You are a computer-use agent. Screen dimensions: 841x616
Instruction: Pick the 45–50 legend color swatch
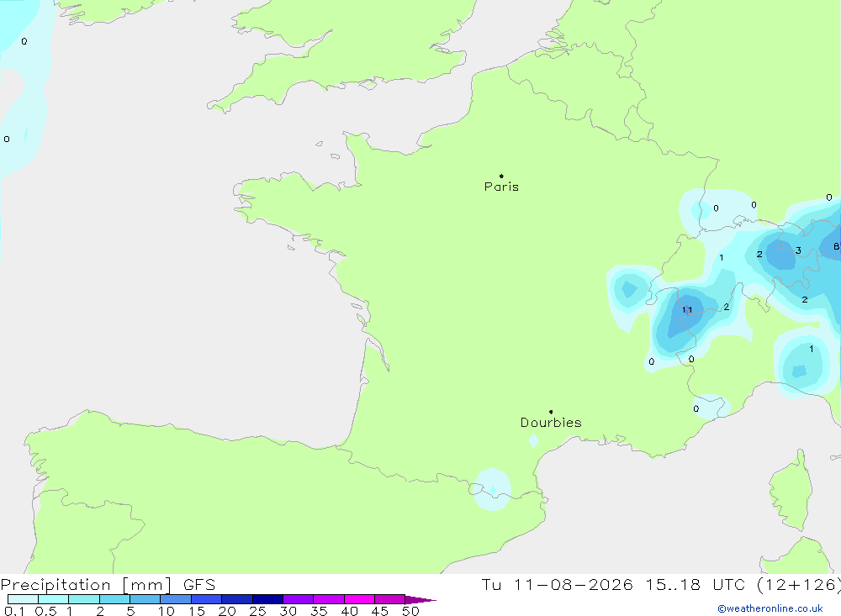390,599
